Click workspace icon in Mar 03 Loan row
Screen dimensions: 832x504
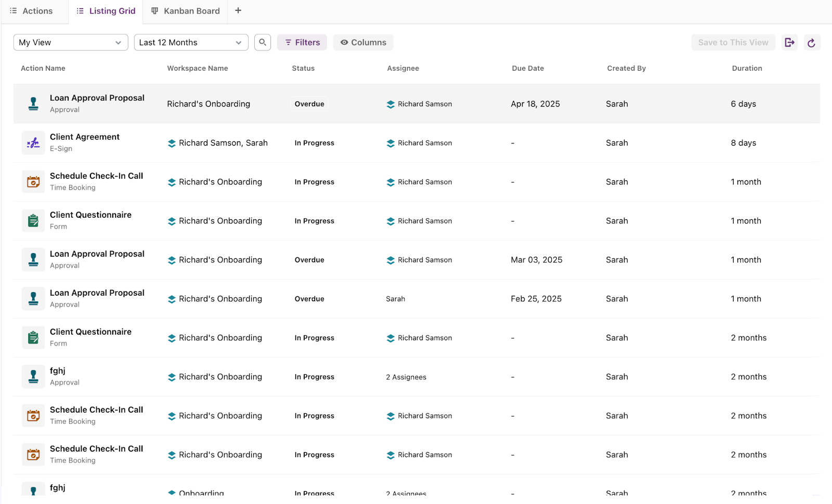pyautogui.click(x=172, y=260)
